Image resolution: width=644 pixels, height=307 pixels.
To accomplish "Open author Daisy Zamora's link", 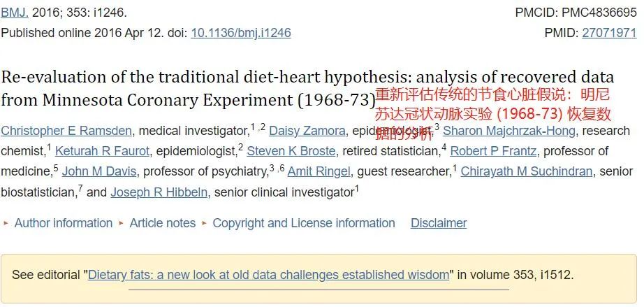I will coord(307,131).
